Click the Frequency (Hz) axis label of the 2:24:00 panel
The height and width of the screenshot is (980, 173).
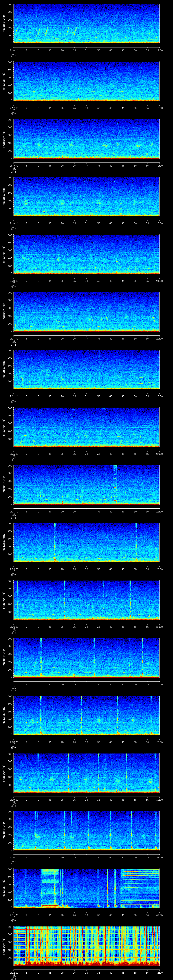[4, 485]
